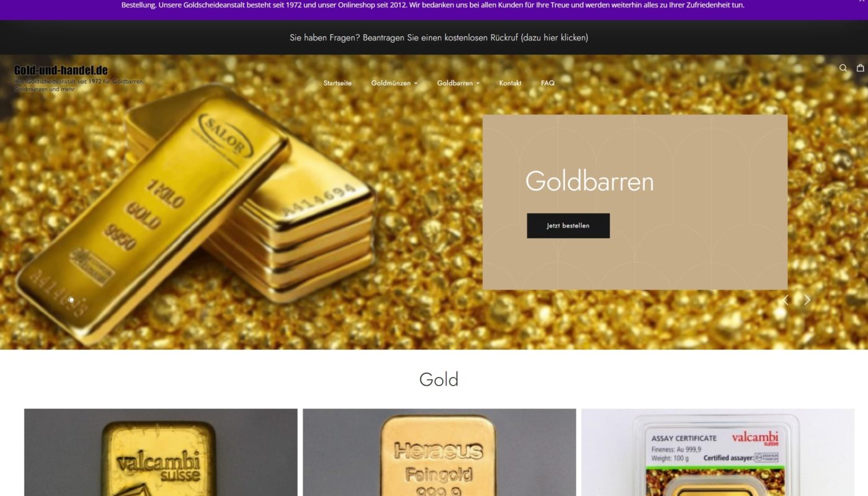The image size is (868, 496).
Task: Click the Jetzt bestellen button
Action: coord(568,226)
